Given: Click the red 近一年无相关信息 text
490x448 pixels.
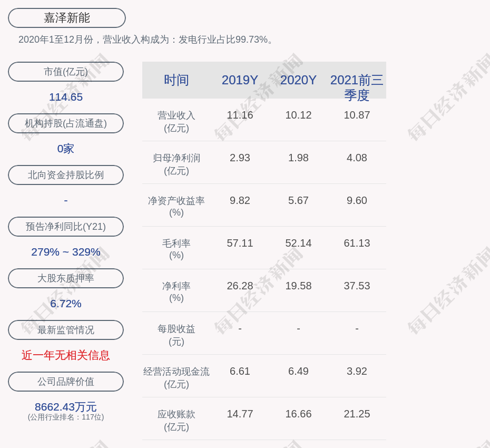Looking at the screenshot, I should (66, 355).
